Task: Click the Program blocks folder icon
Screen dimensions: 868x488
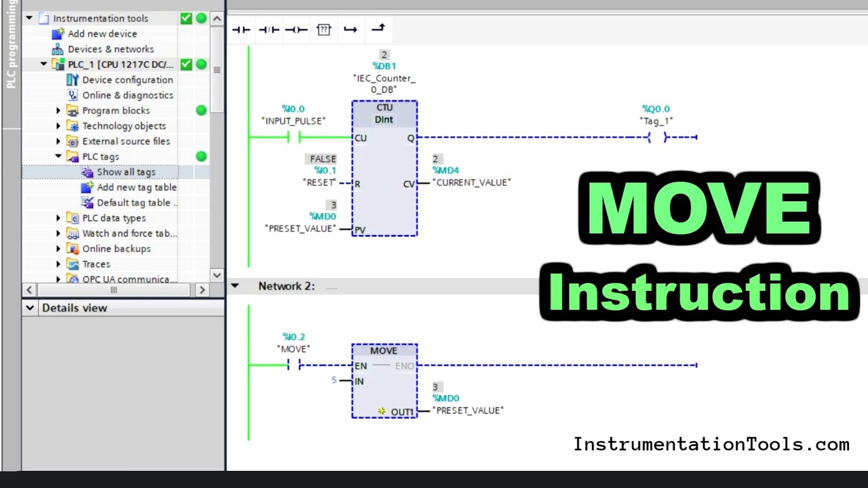Action: (73, 110)
